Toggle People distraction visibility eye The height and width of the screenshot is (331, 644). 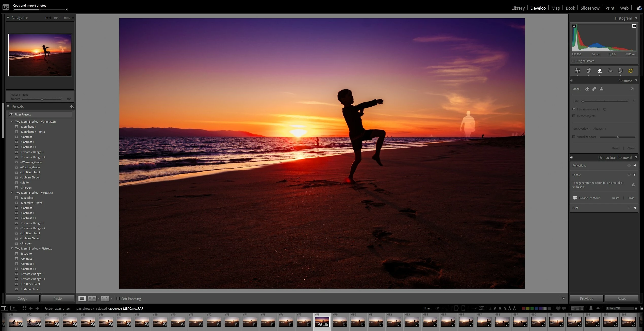pos(629,175)
